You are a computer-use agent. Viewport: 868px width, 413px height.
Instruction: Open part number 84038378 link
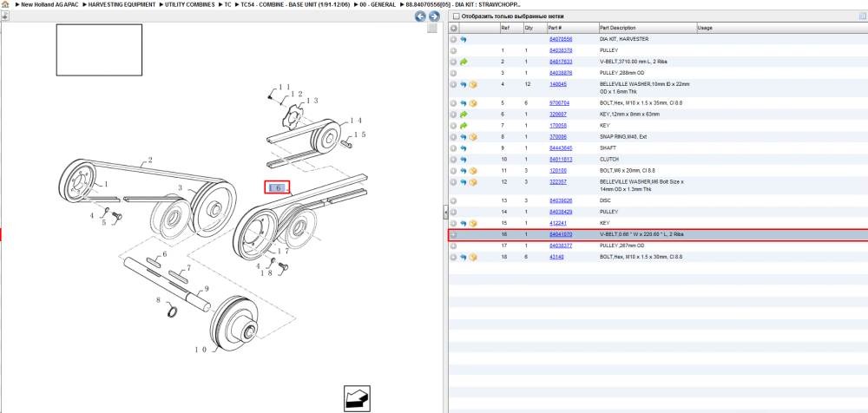point(560,50)
